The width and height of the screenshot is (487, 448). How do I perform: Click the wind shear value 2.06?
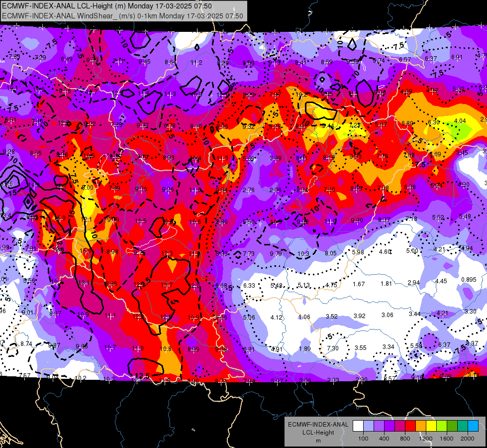coord(275,190)
